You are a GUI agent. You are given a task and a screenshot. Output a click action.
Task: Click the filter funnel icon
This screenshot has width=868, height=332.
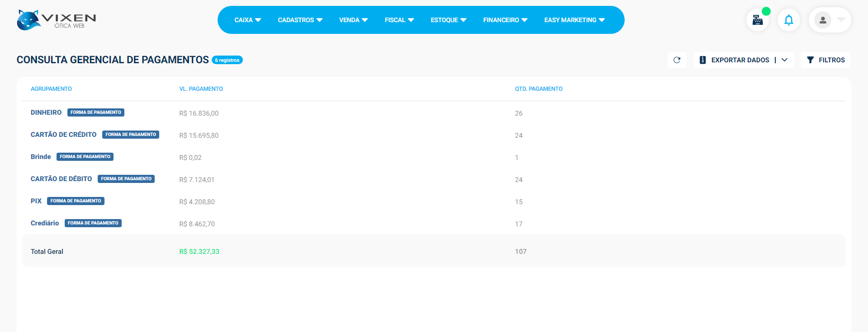tap(810, 60)
